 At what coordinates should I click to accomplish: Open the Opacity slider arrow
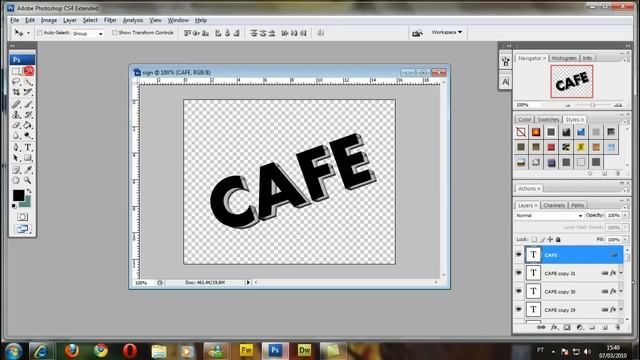tap(625, 216)
